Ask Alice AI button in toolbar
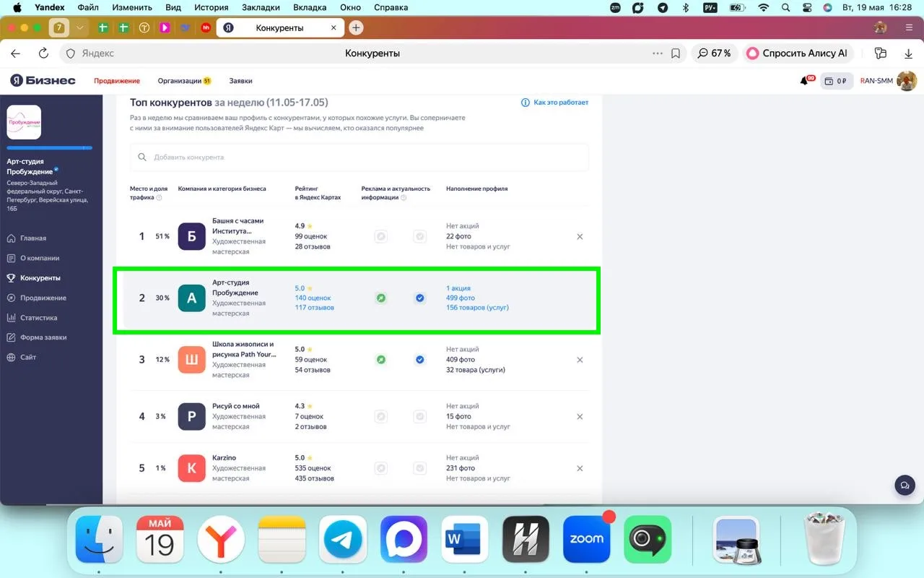Viewport: 924px width, 578px height. [798, 53]
